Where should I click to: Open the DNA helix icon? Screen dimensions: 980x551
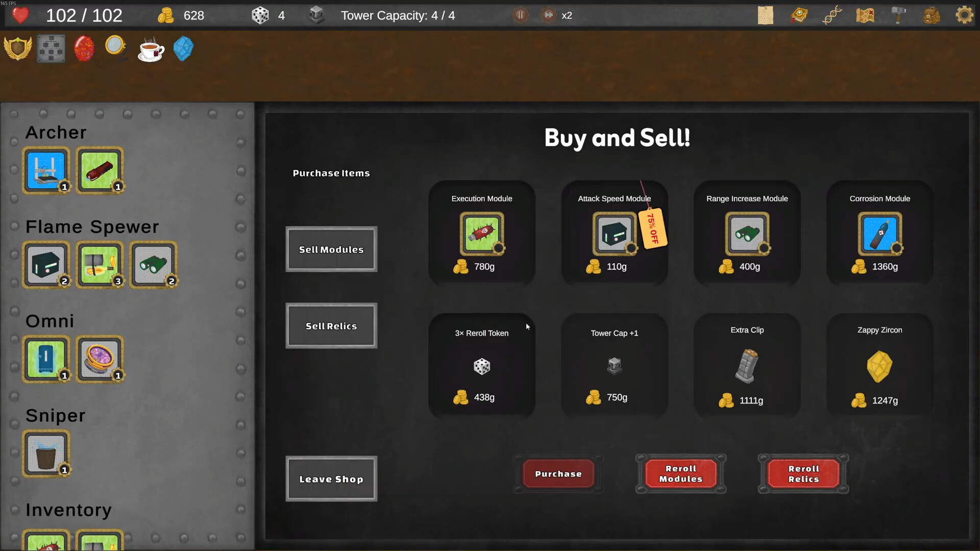tap(832, 15)
